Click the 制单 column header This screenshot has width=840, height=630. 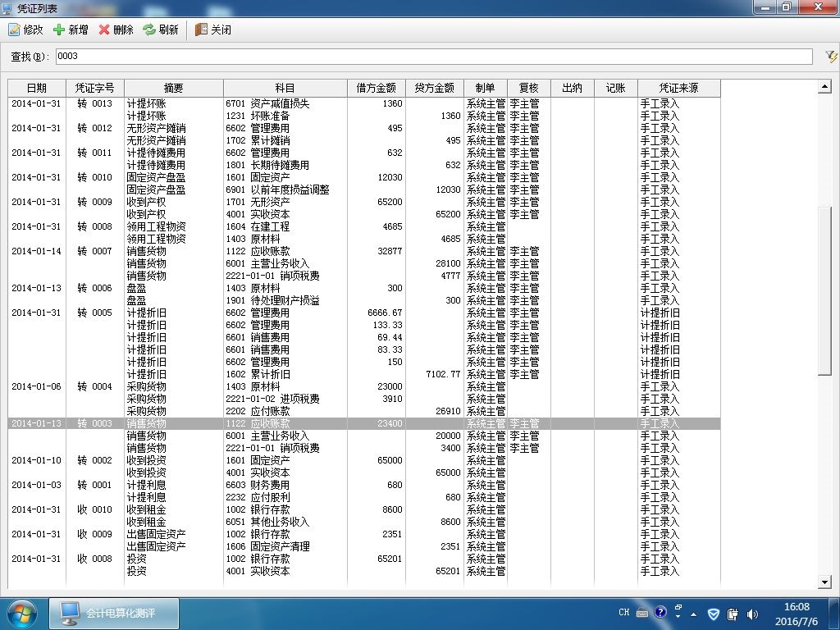(486, 88)
